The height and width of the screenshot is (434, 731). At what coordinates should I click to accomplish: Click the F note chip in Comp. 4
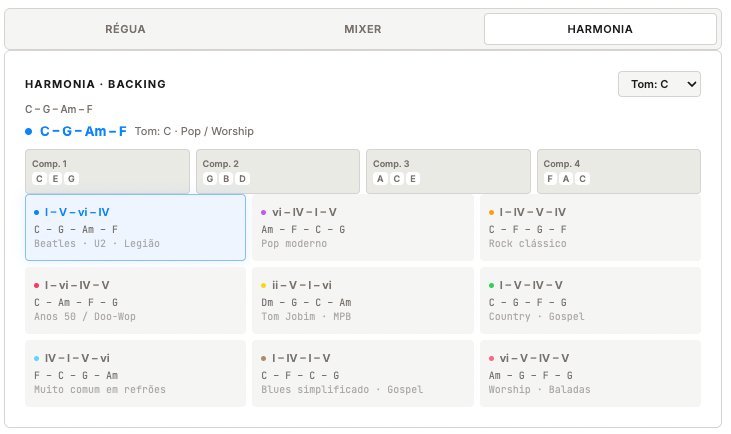[x=550, y=179]
